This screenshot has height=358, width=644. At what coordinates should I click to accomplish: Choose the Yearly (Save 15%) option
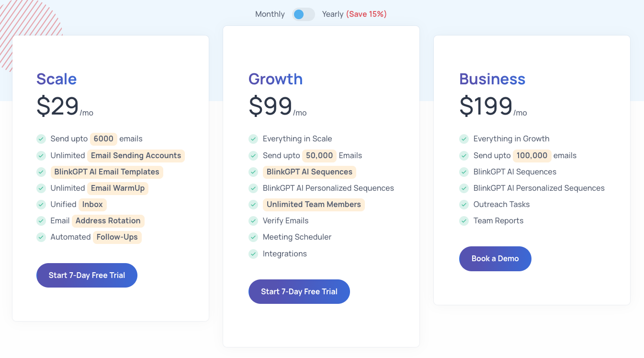click(x=354, y=14)
